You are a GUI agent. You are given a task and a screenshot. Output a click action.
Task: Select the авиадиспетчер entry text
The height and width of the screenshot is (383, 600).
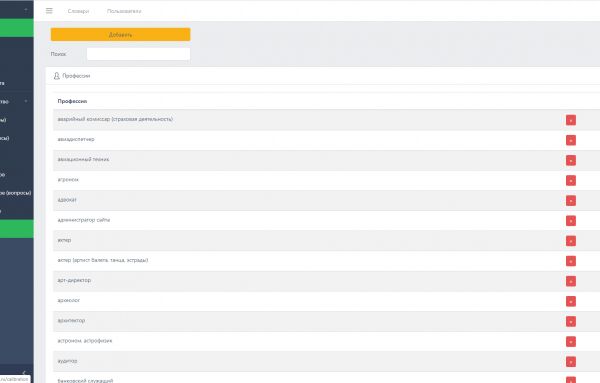[76, 139]
